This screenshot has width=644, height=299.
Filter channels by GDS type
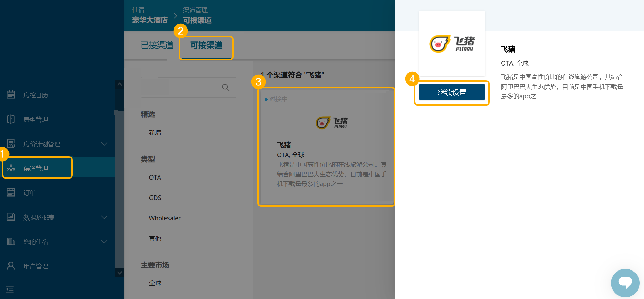(x=155, y=198)
